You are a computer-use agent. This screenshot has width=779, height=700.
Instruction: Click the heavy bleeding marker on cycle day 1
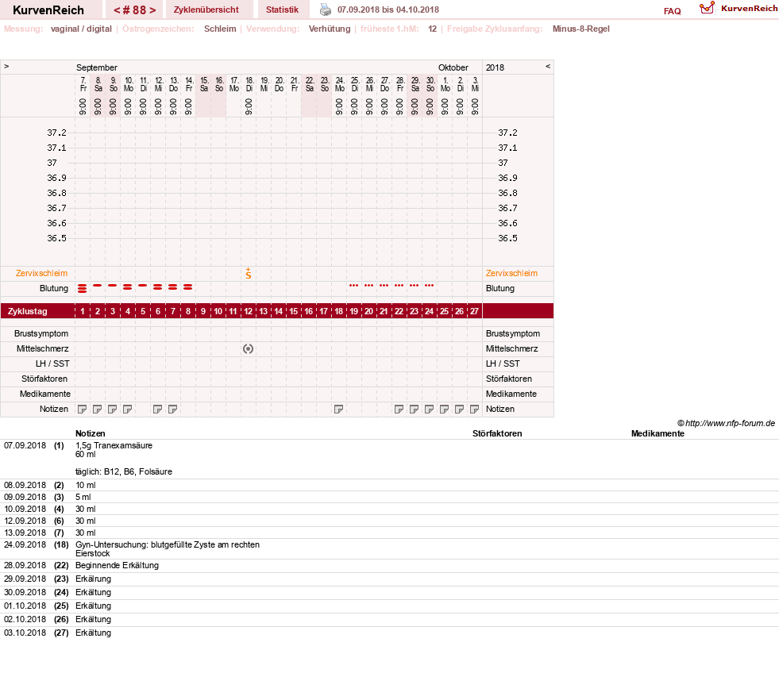(83, 288)
